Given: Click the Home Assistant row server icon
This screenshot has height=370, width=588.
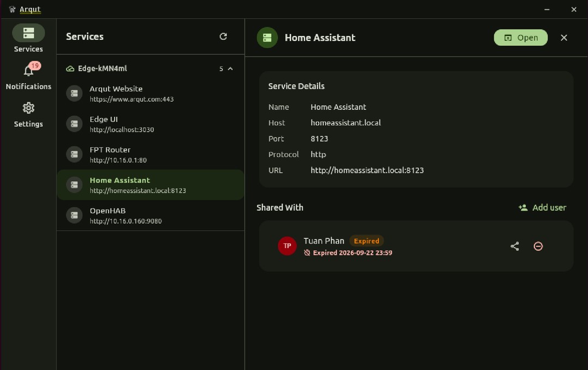Looking at the screenshot, I should (74, 185).
